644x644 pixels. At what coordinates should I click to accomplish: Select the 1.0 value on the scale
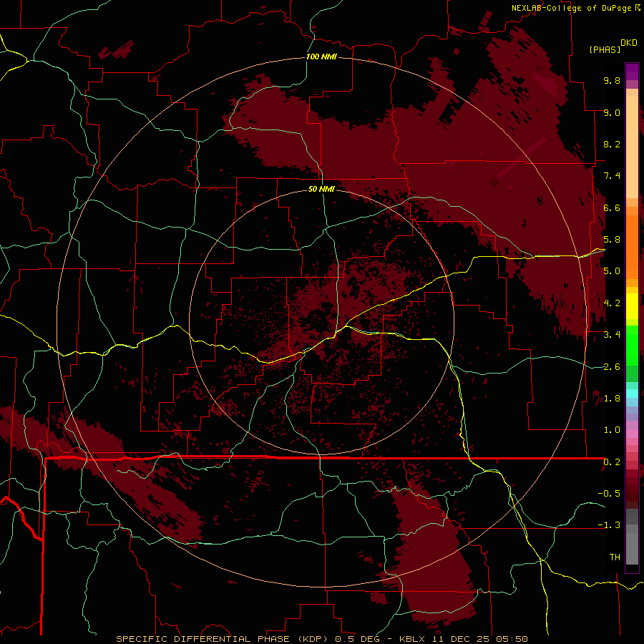[x=612, y=430]
